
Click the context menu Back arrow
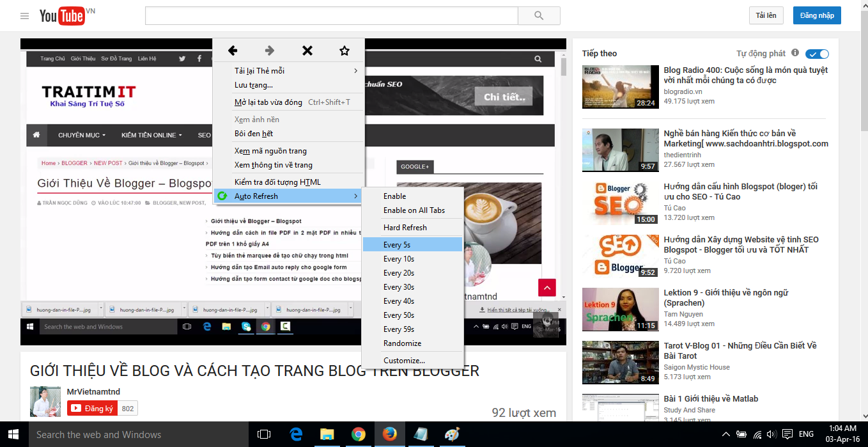tap(233, 51)
